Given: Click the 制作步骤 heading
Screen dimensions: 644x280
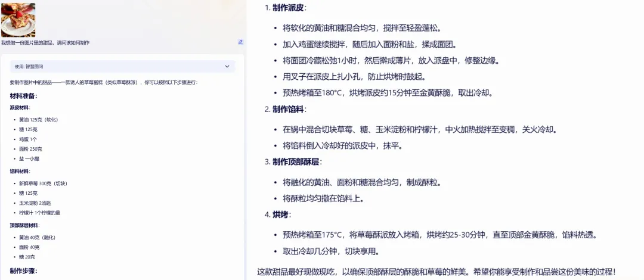Looking at the screenshot, I should tap(23, 271).
